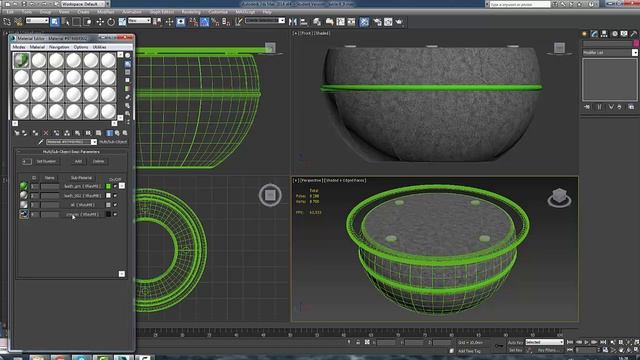
Task: Open the material name dropdown in editor
Action: 71,142
